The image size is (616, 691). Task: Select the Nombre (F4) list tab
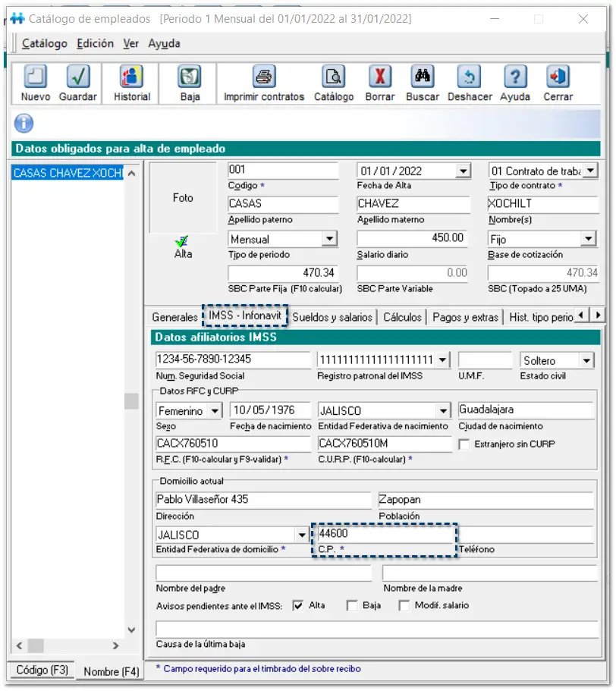click(111, 671)
